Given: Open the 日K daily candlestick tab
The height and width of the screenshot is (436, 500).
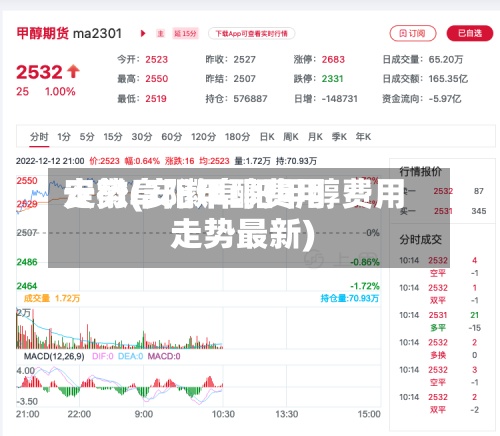Looking at the screenshot, I should 267,137.
